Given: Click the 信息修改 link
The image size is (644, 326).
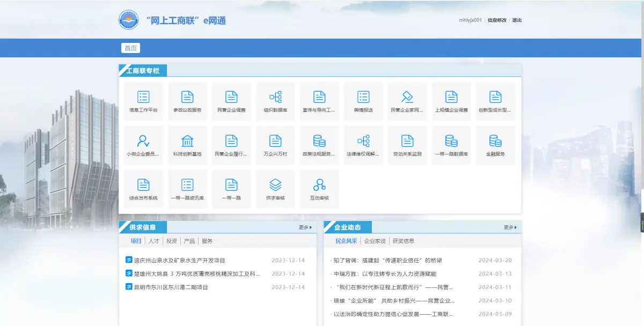Looking at the screenshot, I should click(x=496, y=20).
